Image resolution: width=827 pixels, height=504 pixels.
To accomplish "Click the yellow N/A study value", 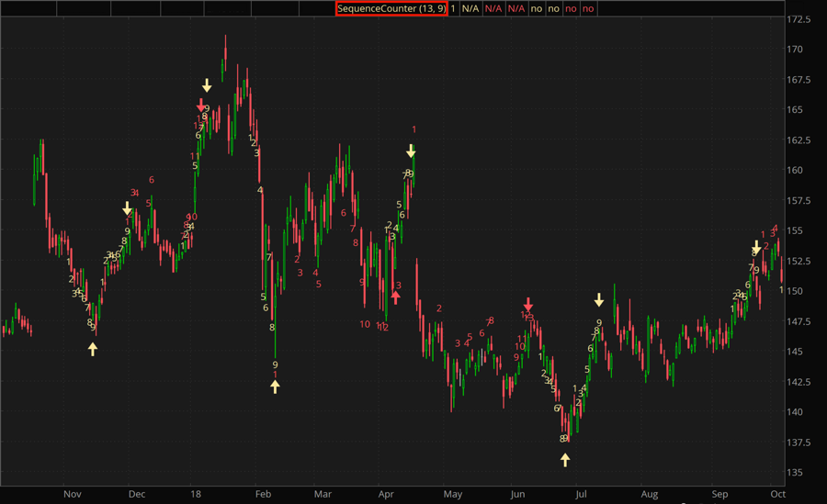I will click(470, 8).
